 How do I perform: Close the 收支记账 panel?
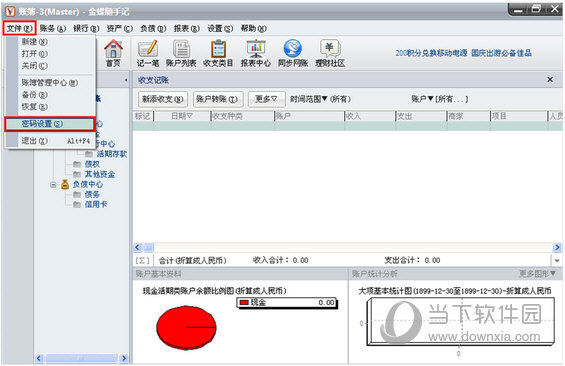[x=550, y=80]
